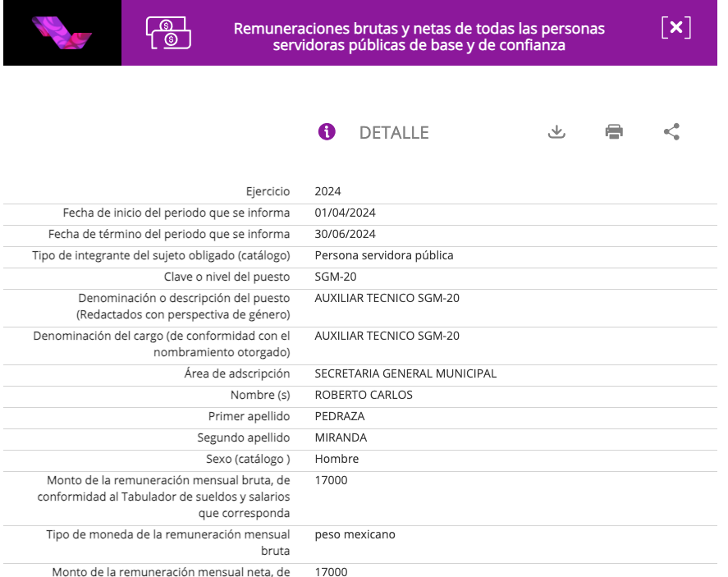Image resolution: width=728 pixels, height=577 pixels.
Task: Click the 'Sexo (catálogo )' label
Action: (248, 459)
